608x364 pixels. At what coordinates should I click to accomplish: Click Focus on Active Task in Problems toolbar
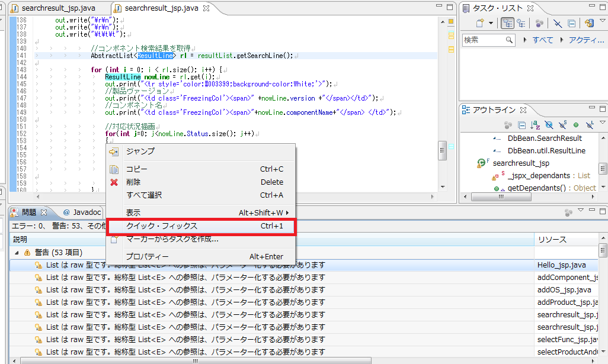pyautogui.click(x=568, y=212)
